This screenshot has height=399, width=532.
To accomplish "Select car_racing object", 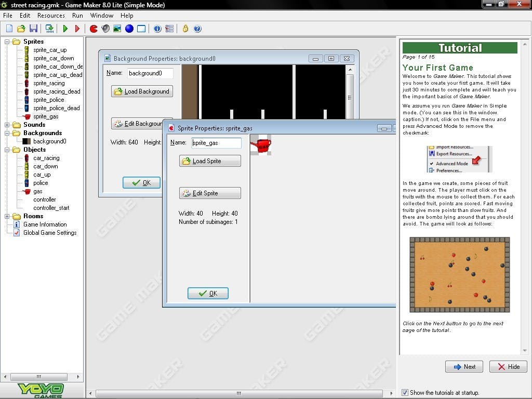I will pyautogui.click(x=46, y=158).
